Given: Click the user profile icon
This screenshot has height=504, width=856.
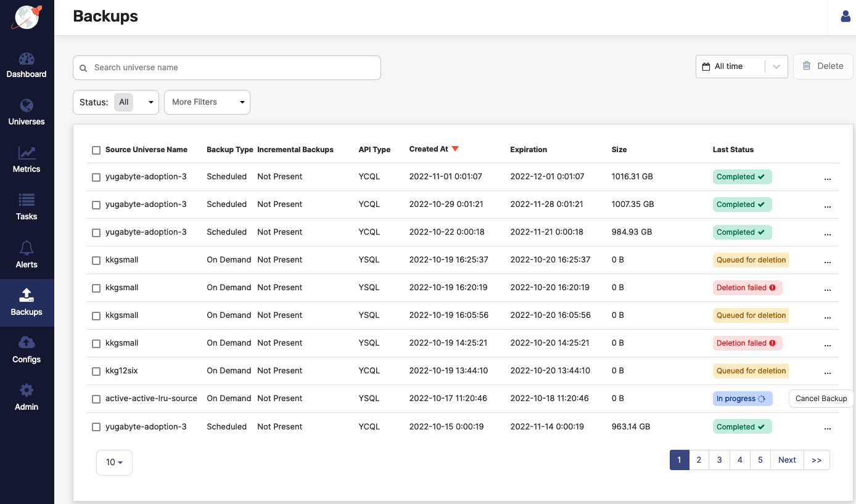Looking at the screenshot, I should tap(846, 17).
